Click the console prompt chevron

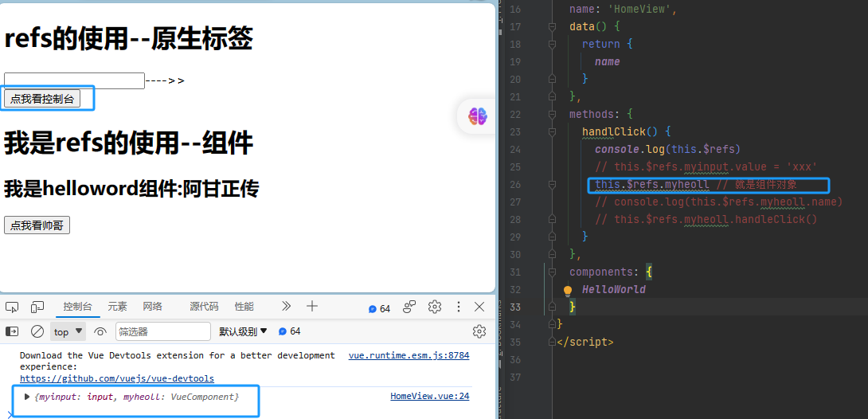point(10,414)
